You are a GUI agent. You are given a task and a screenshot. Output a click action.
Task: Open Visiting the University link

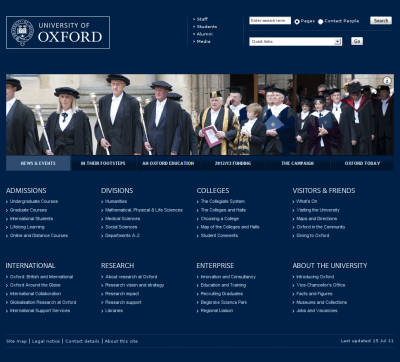click(x=318, y=210)
